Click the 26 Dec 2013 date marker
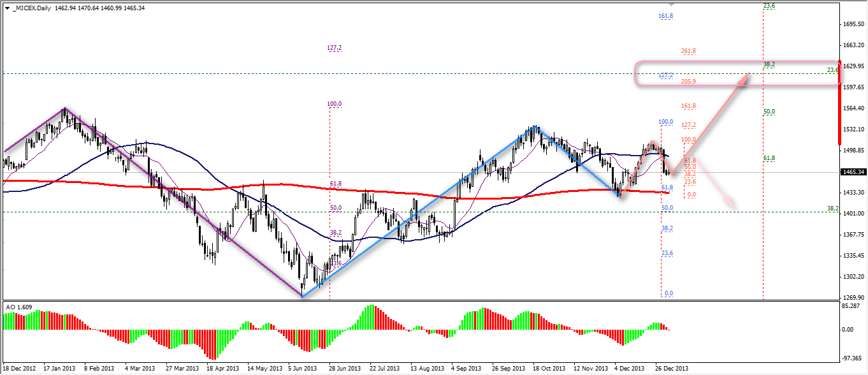The image size is (868, 375). (x=672, y=369)
